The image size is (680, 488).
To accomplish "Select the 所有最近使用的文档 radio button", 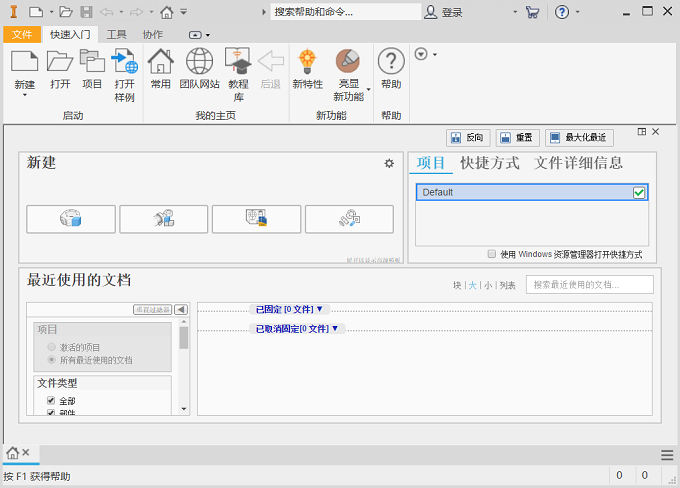I will (x=52, y=360).
